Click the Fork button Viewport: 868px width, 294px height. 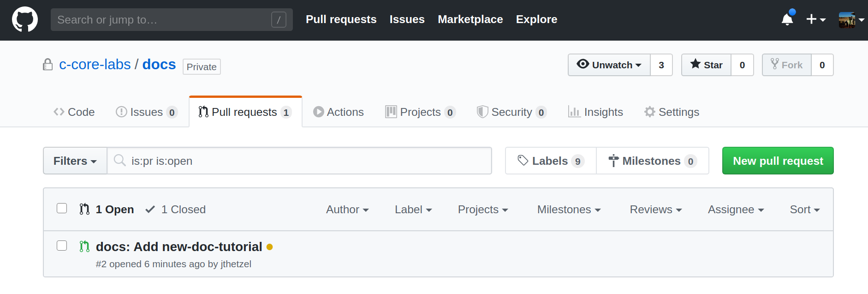[x=787, y=65]
